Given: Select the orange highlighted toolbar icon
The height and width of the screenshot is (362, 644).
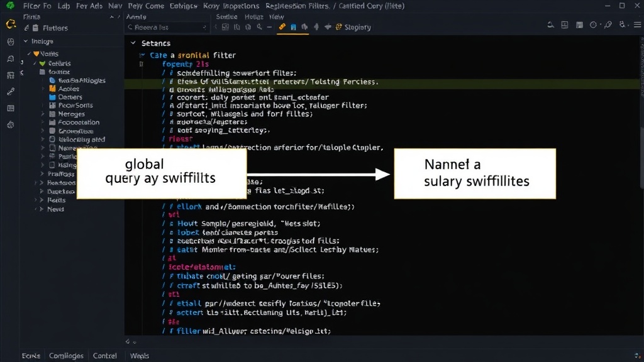Looking at the screenshot, I should pos(282,26).
